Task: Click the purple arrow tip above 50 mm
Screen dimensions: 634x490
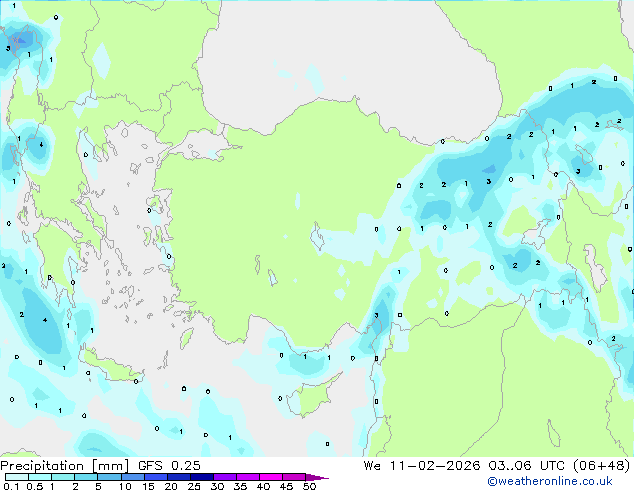Action: pos(317,477)
